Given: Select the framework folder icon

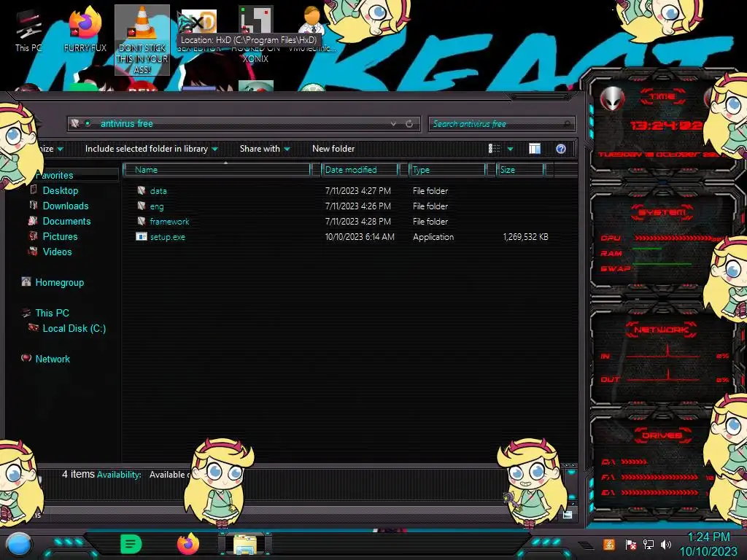Looking at the screenshot, I should pyautogui.click(x=141, y=221).
